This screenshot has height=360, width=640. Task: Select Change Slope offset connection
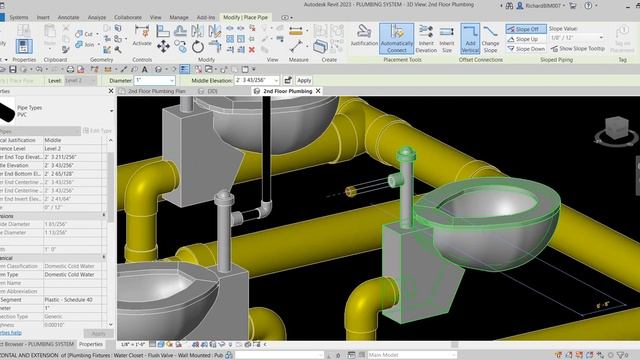click(x=490, y=38)
